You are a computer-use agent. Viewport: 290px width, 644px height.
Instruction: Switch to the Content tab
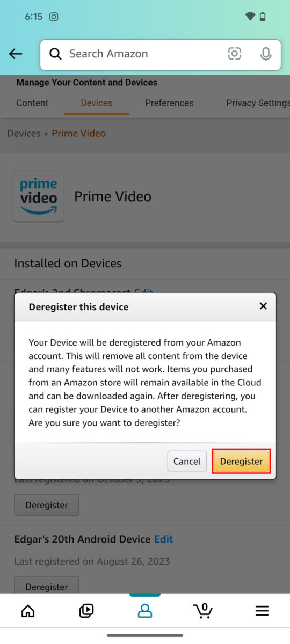32,103
